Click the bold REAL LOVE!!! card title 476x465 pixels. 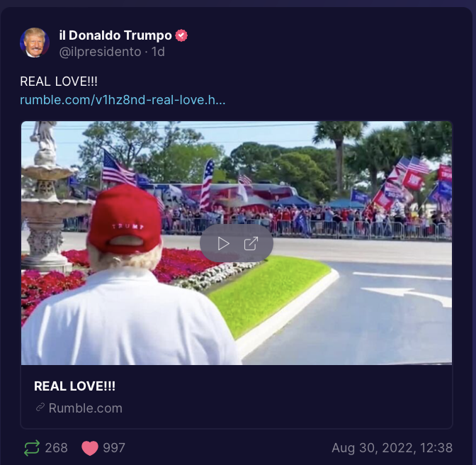[x=74, y=386]
